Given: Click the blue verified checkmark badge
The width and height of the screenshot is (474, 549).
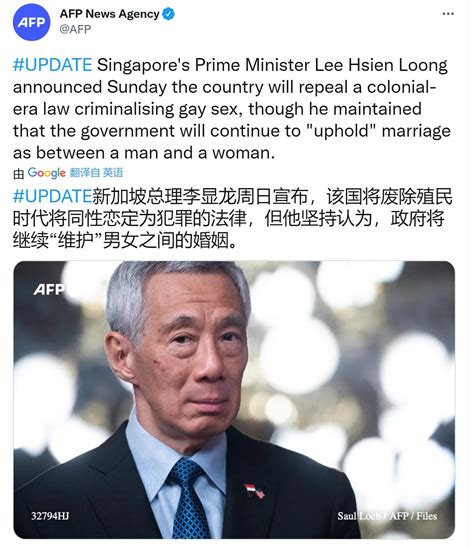Looking at the screenshot, I should (168, 14).
